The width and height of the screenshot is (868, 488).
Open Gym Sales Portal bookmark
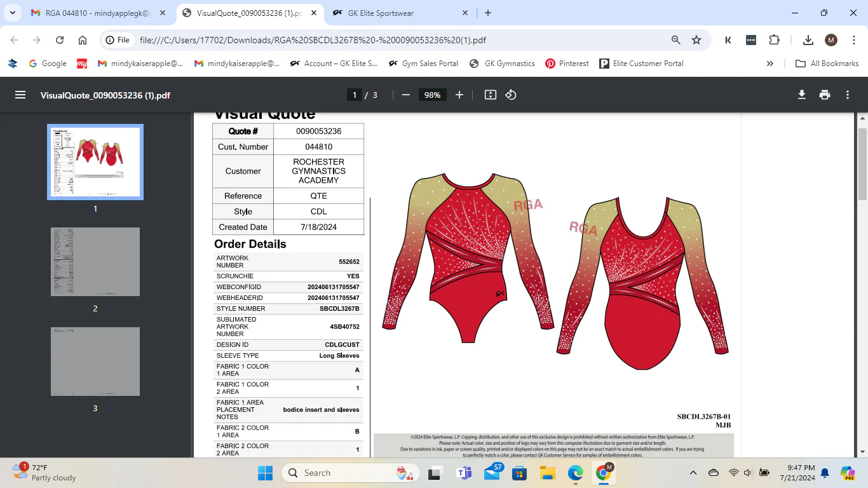[423, 64]
